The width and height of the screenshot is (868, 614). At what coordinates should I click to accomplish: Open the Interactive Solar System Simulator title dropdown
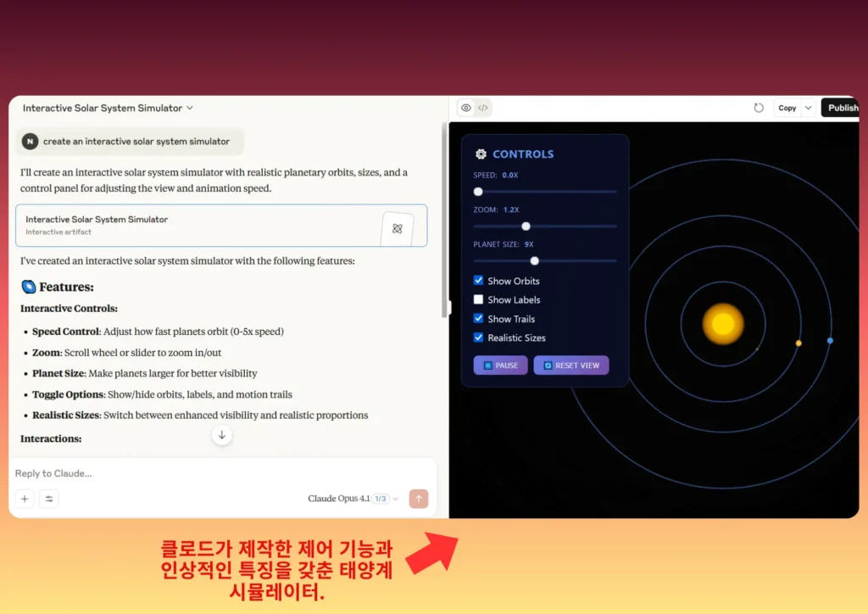[190, 108]
